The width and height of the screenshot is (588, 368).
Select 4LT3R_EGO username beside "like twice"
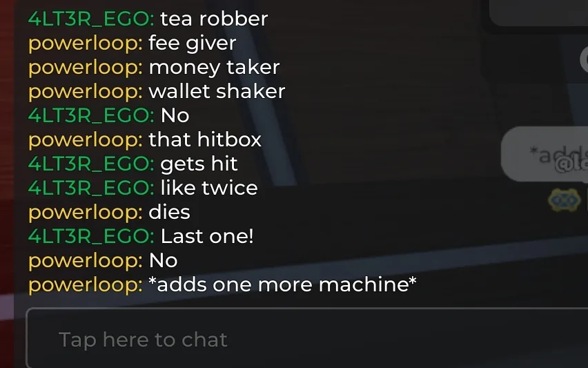click(x=90, y=188)
